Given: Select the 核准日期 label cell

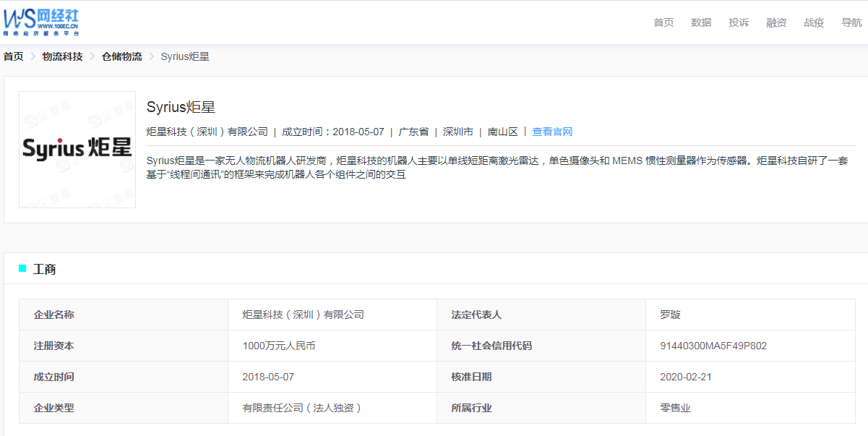Looking at the screenshot, I should pyautogui.click(x=541, y=377).
